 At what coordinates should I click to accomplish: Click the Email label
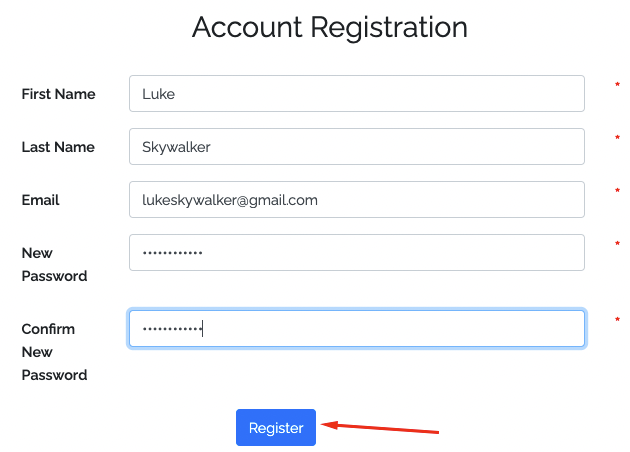(41, 200)
